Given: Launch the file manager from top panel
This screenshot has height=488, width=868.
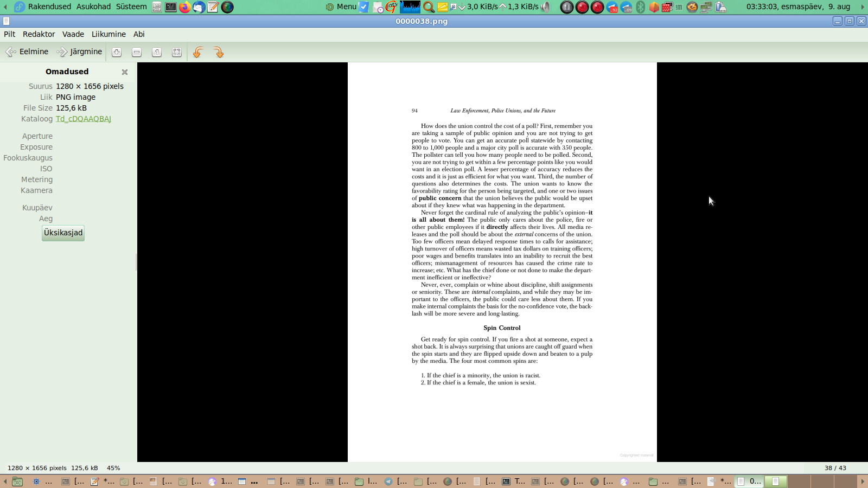Looking at the screenshot, I should [157, 7].
